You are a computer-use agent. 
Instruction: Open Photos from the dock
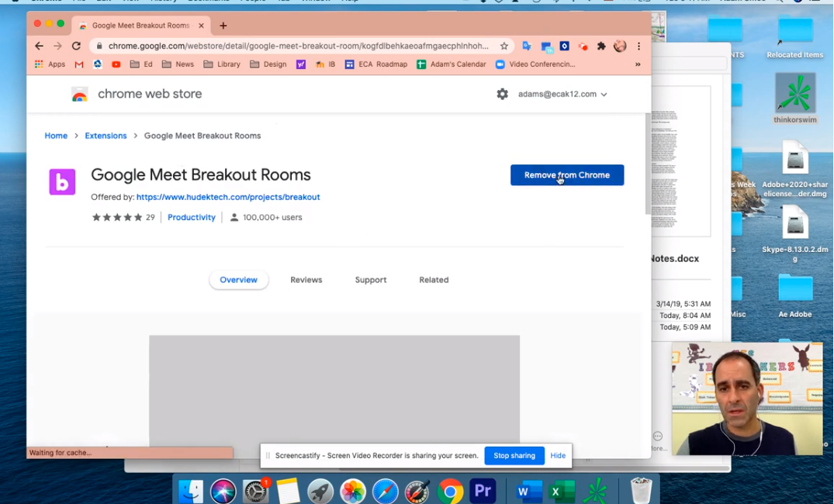click(353, 491)
